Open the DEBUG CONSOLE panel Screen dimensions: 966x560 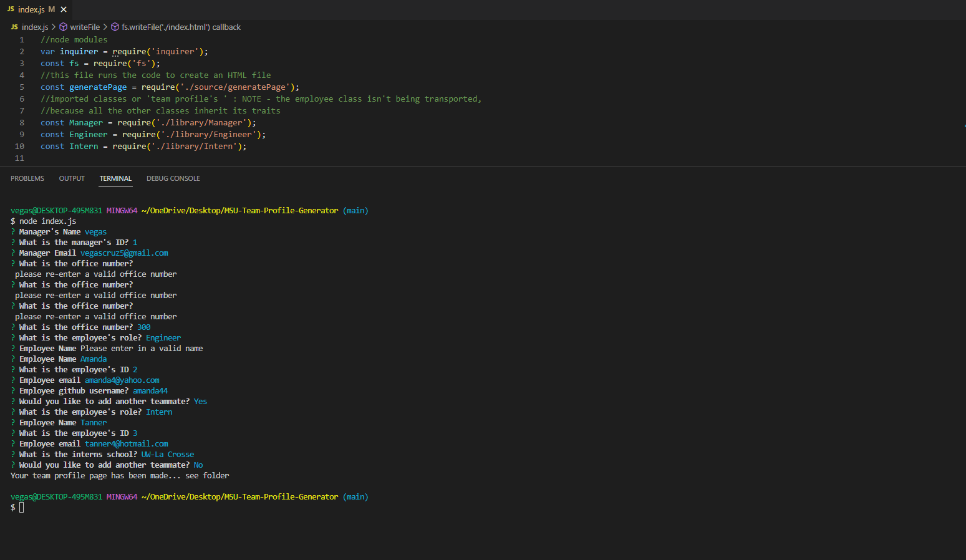(x=173, y=178)
